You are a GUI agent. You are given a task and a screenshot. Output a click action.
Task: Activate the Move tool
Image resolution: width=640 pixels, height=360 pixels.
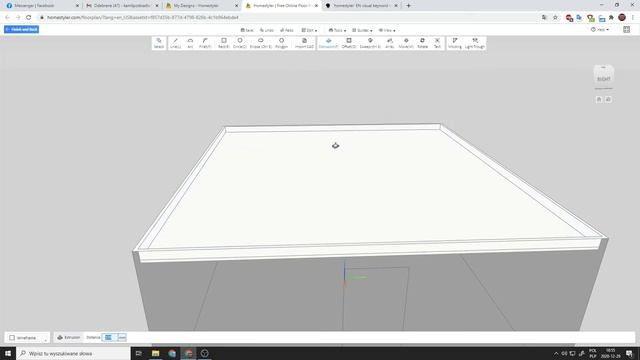(x=406, y=43)
